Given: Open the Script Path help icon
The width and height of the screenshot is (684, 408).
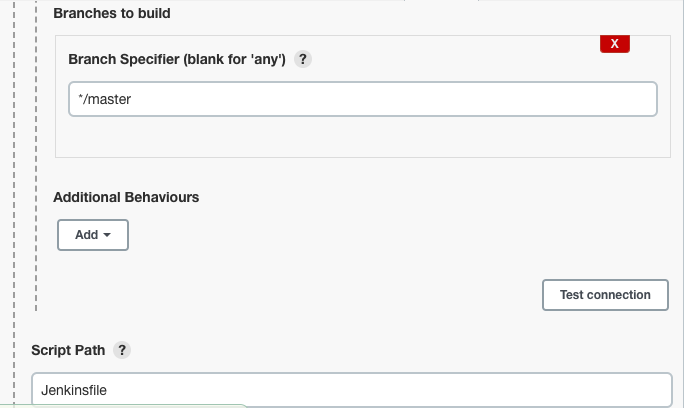Looking at the screenshot, I should (x=122, y=350).
